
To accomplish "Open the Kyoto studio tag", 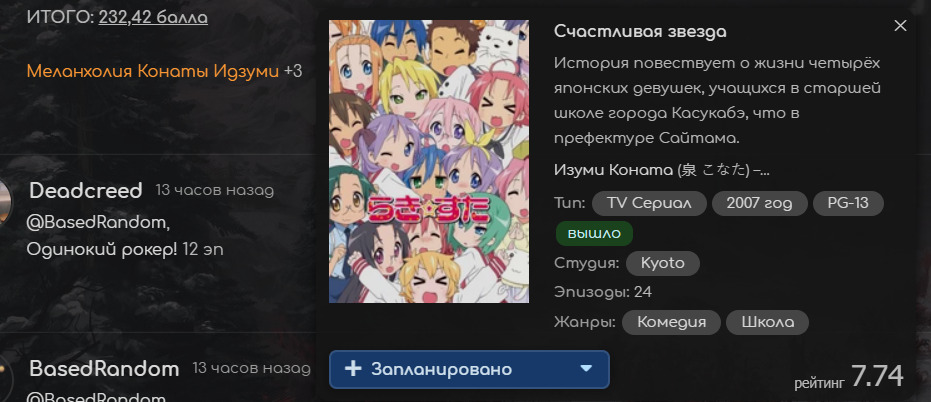I will coord(663,263).
